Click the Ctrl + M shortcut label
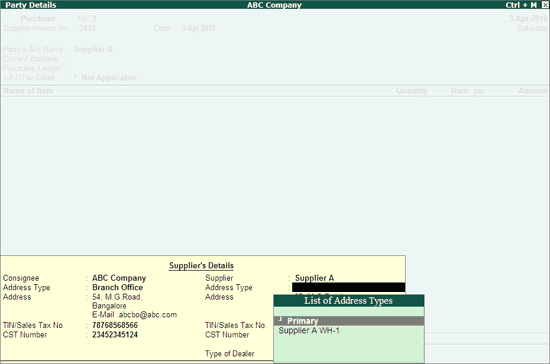550x364 pixels. (521, 5)
